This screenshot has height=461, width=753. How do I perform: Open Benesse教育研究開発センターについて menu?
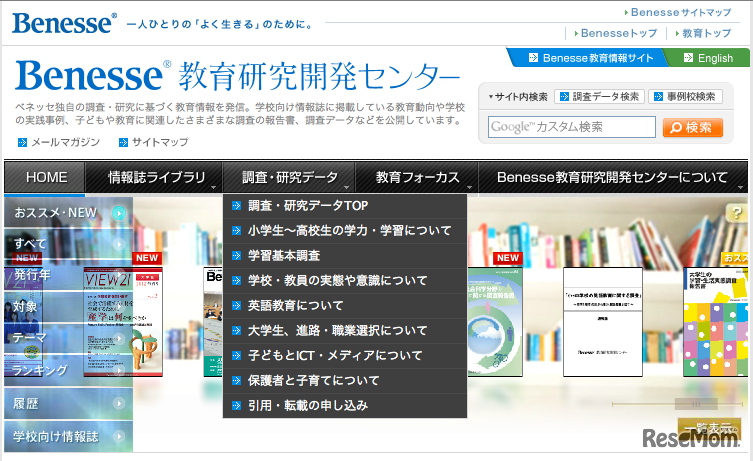click(x=613, y=177)
